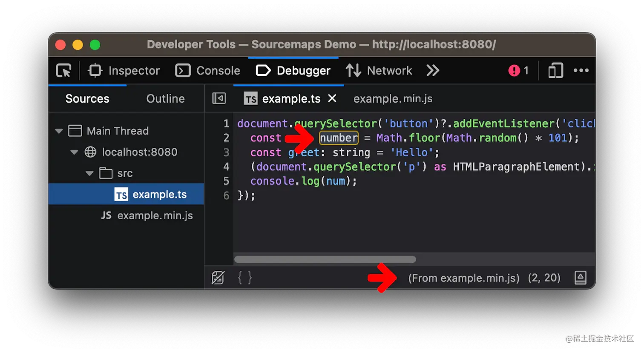Collapse the src folder node
Viewport: 644px width, 353px height.
pos(89,173)
